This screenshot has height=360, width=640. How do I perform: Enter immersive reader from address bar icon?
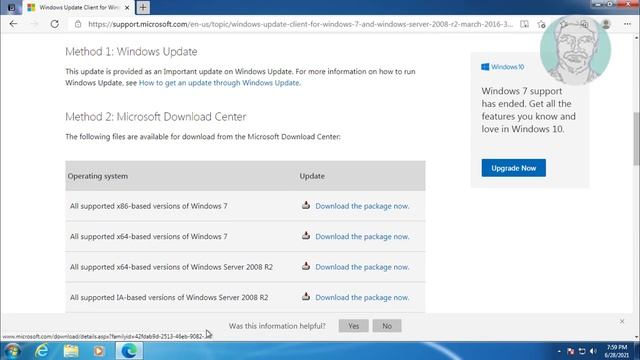524,24
